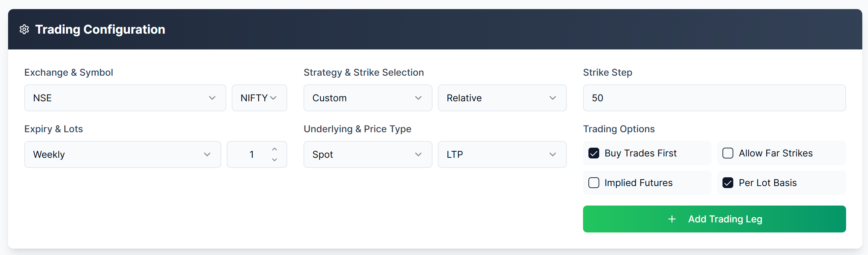Uncheck the Buy Trades First checkbox
The height and width of the screenshot is (255, 868).
coord(594,153)
